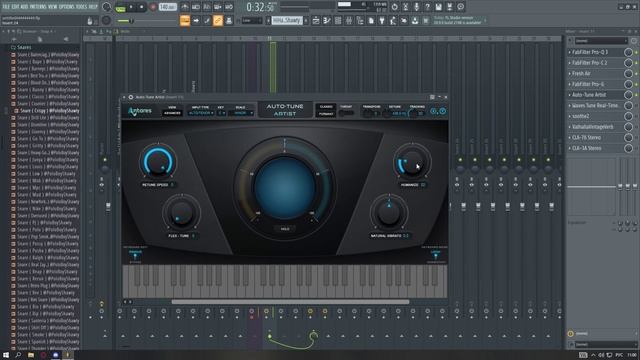The width and height of the screenshot is (640, 360).
Task: Open the Windows Start menu
Action: pos(6,355)
